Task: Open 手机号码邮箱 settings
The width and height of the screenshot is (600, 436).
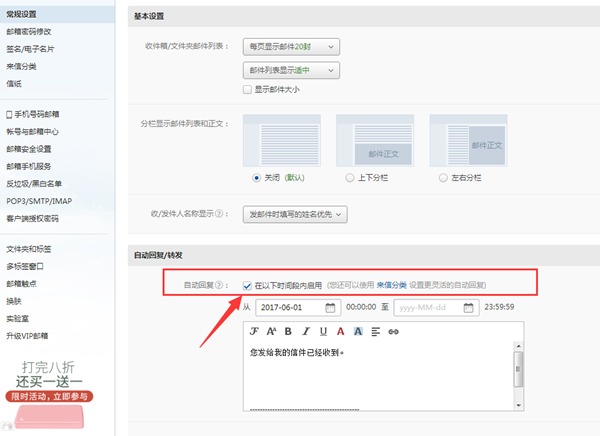Action: pyautogui.click(x=33, y=114)
